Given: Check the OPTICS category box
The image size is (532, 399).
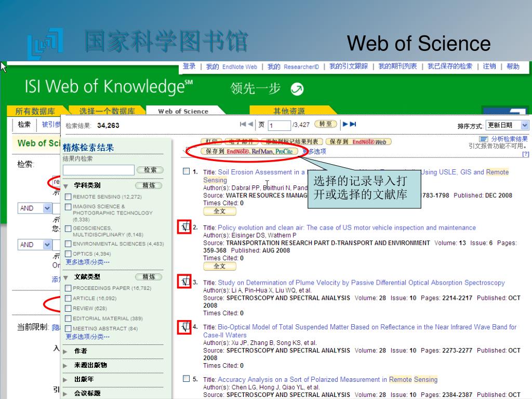Looking at the screenshot, I should pyautogui.click(x=68, y=254).
